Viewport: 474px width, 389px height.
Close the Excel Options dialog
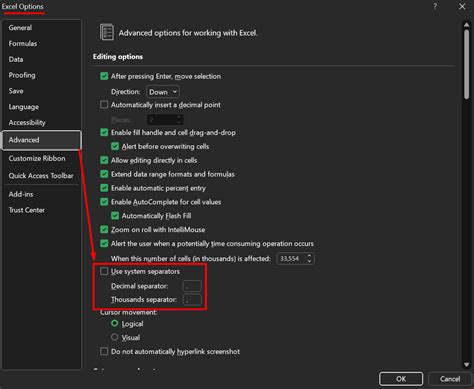point(462,6)
